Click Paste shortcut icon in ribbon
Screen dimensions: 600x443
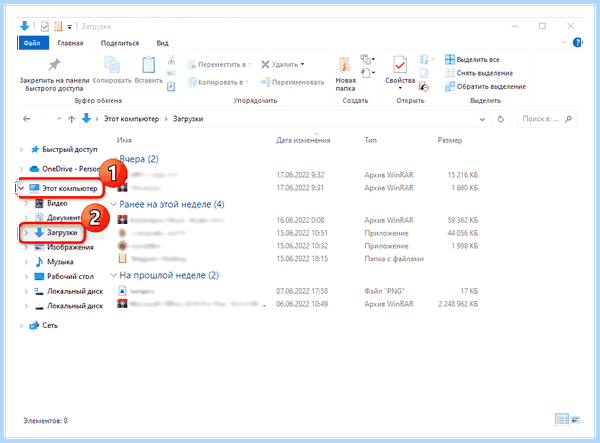pyautogui.click(x=171, y=87)
